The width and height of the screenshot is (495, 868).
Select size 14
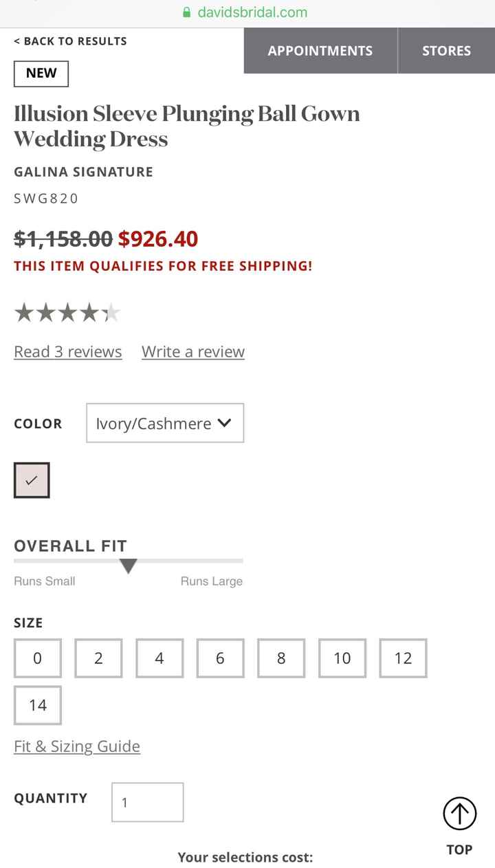[38, 705]
